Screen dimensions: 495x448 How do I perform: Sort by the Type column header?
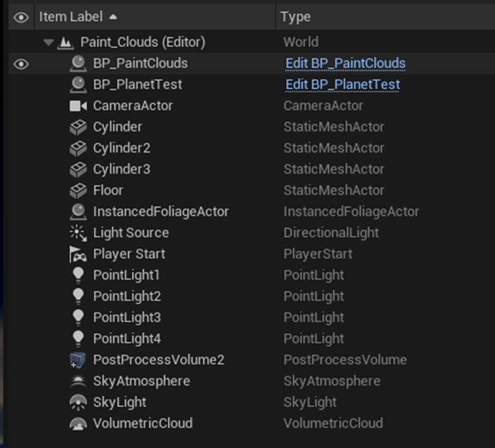295,17
